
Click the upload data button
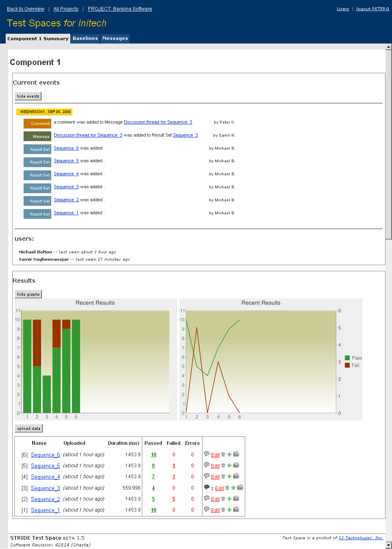pos(28,428)
